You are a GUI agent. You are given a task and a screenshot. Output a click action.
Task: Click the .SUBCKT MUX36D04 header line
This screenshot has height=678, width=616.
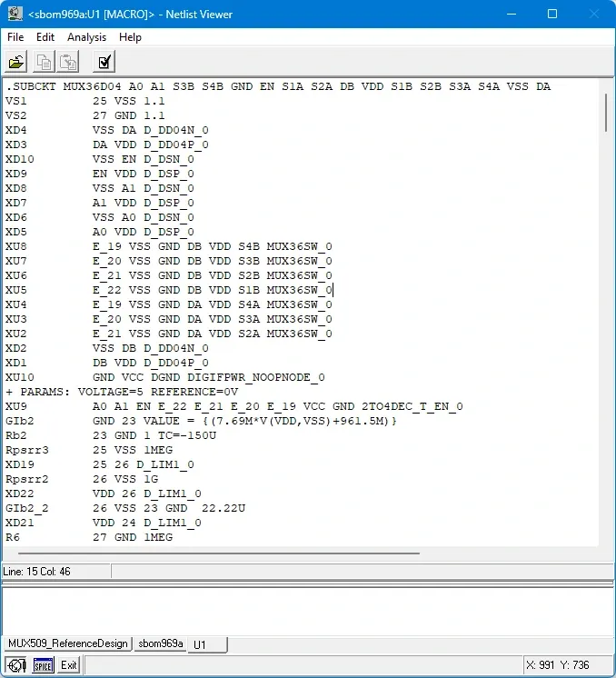click(x=278, y=86)
